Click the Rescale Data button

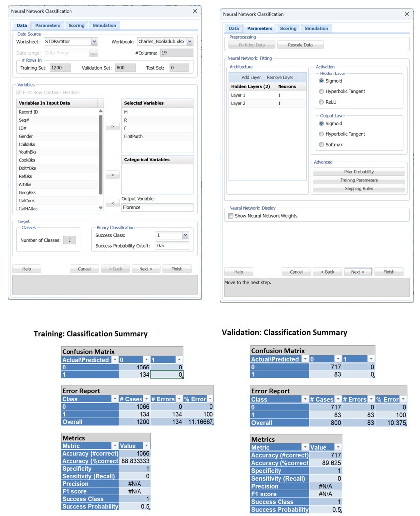(300, 45)
